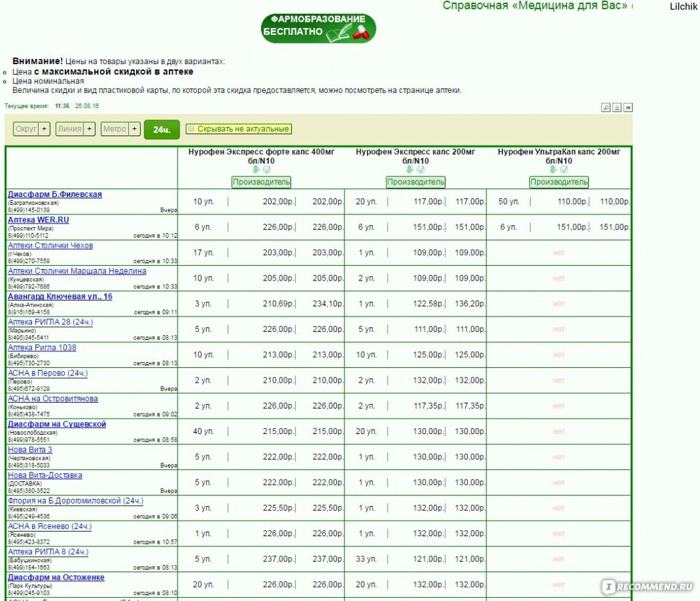Image resolution: width=700 pixels, height=601 pixels.
Task: Click the 50 уп. quantity in Диасфарм Б.Филевская row
Action: click(x=509, y=202)
